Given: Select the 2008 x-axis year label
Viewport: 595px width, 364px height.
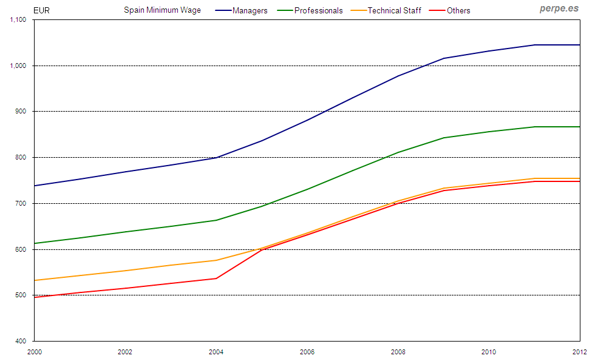Looking at the screenshot, I should click(x=398, y=351).
